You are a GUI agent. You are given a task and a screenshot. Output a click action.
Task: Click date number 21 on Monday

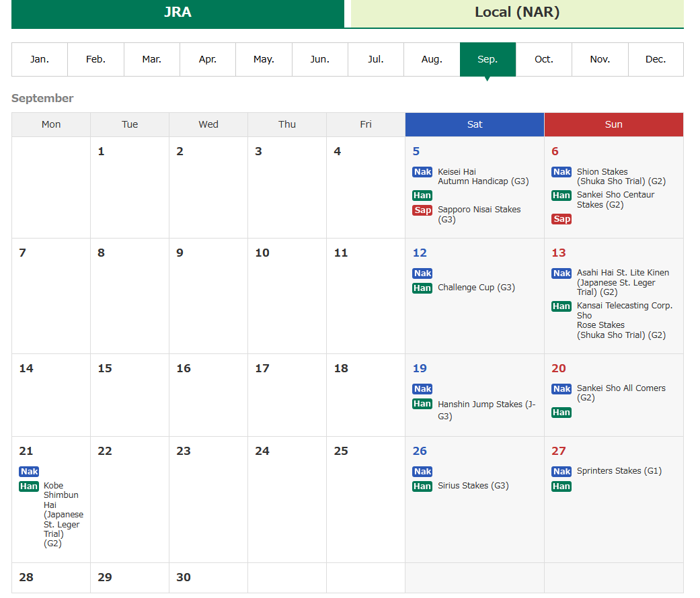point(26,451)
